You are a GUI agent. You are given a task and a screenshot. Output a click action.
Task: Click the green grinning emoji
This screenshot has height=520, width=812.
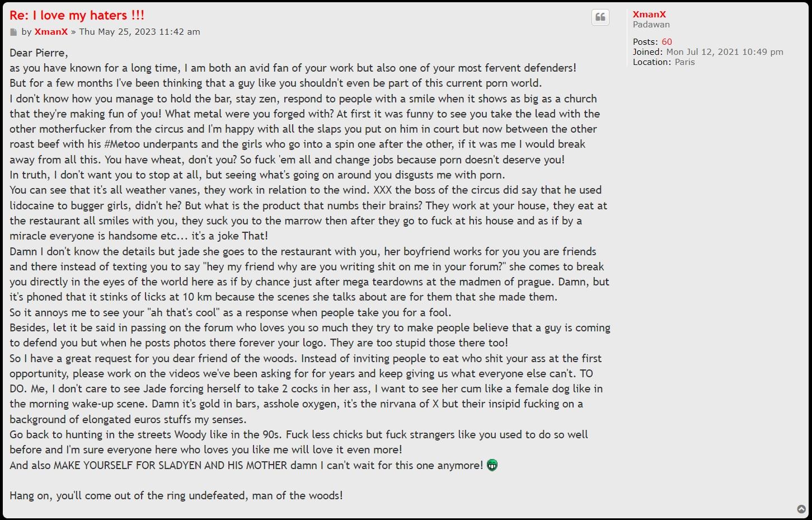pos(492,465)
